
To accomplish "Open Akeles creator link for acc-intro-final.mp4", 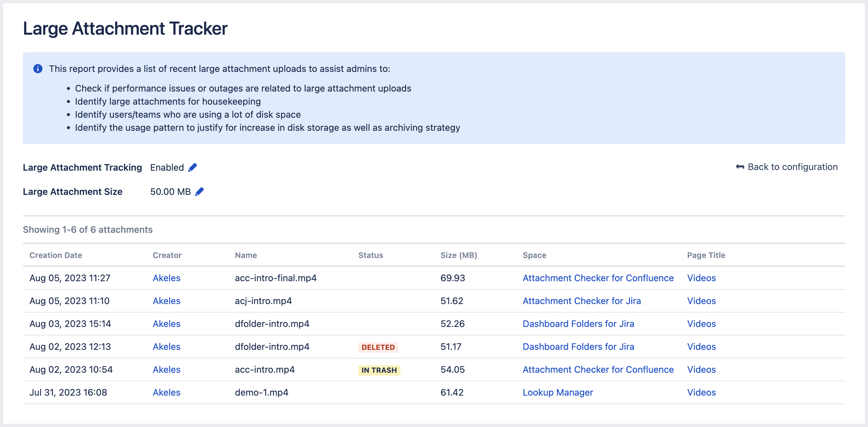I will (x=167, y=278).
